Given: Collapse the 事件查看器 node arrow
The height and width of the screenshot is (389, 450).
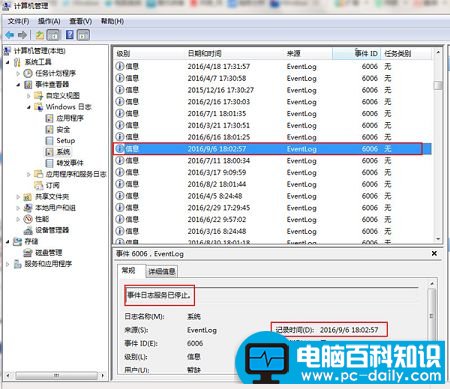Looking at the screenshot, I should (18, 85).
